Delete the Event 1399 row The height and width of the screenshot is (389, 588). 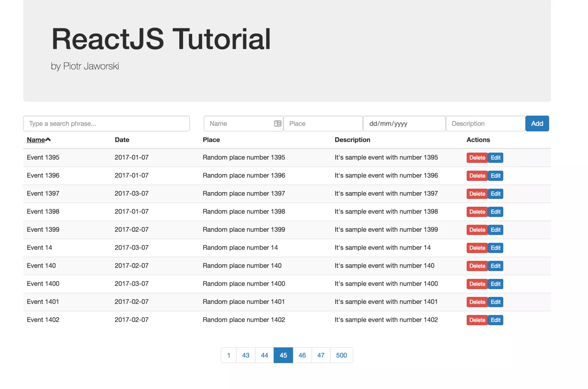tap(477, 230)
